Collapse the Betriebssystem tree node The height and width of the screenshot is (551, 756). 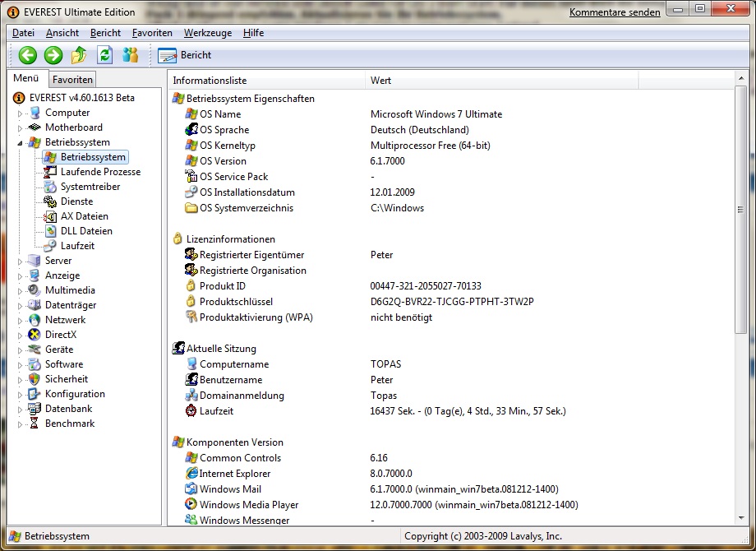point(20,143)
